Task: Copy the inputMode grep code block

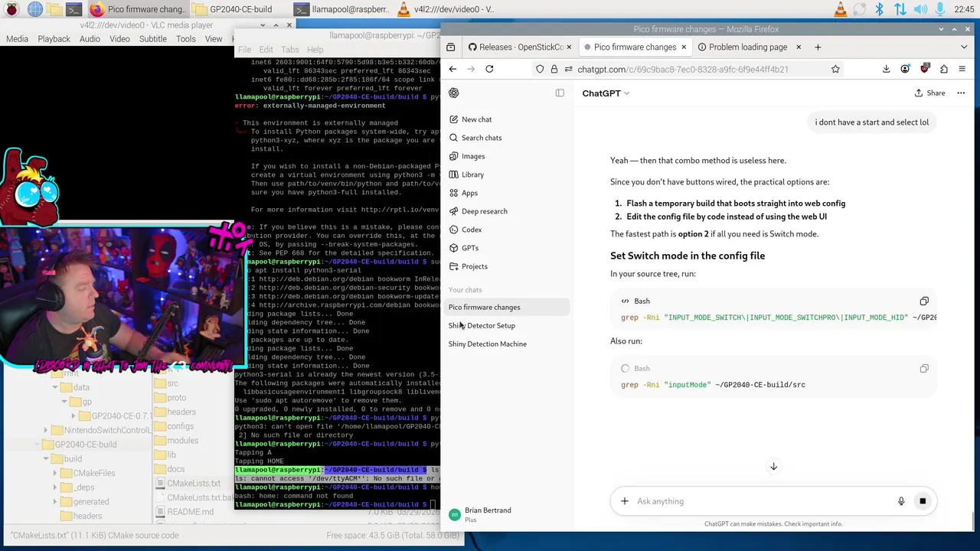Action: point(924,368)
